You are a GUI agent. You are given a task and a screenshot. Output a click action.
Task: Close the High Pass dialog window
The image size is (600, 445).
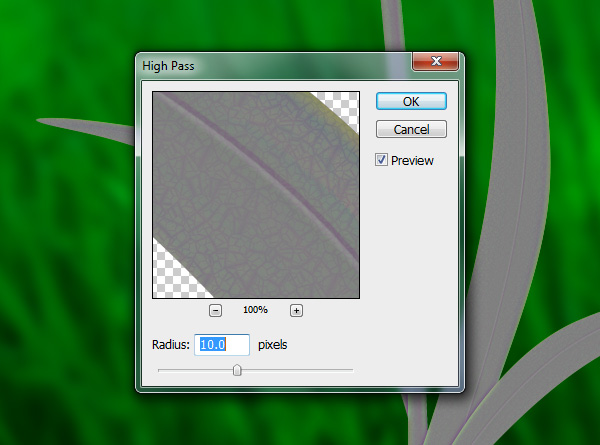point(435,61)
